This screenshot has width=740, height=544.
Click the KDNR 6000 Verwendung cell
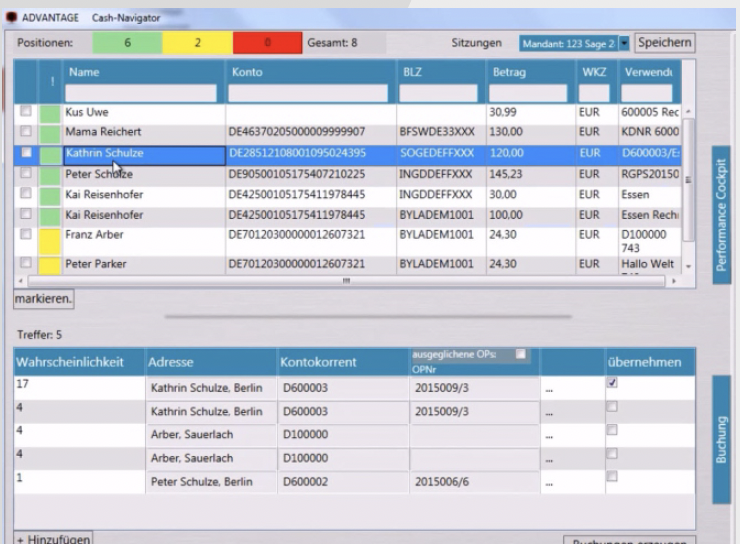[650, 132]
